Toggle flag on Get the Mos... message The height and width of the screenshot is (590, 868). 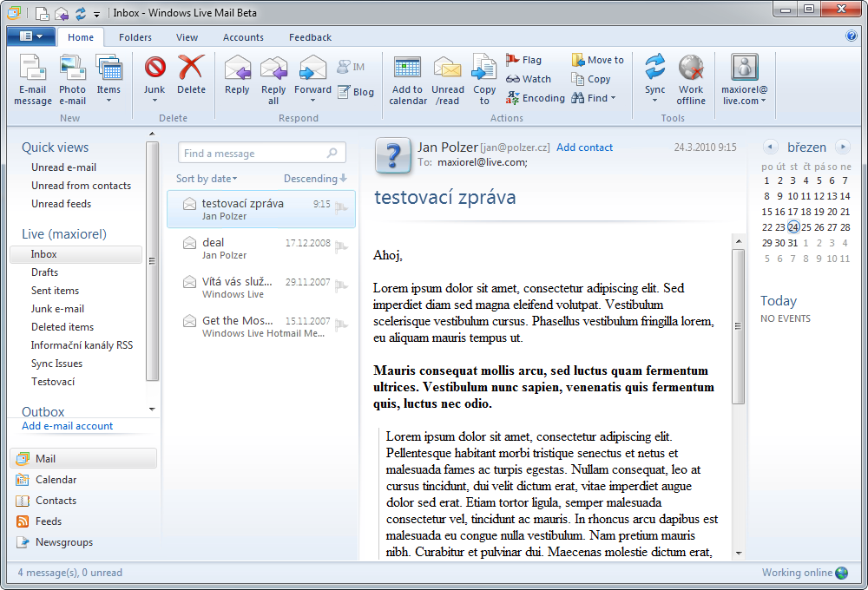click(x=341, y=324)
